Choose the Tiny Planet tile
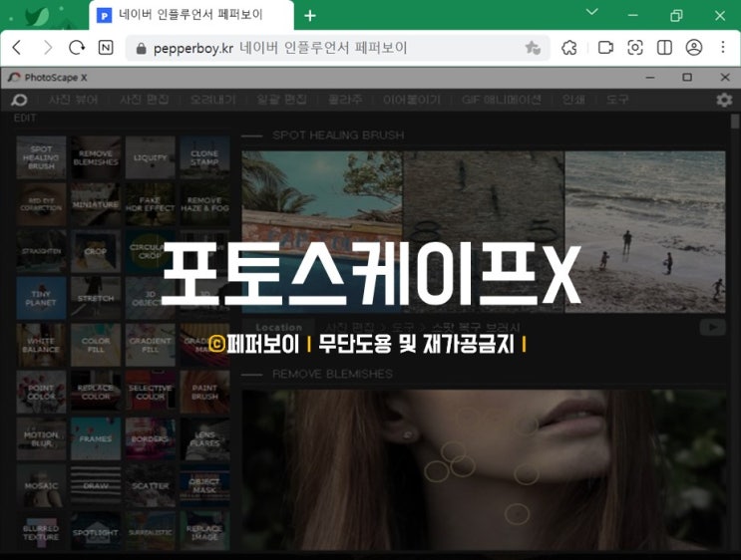Image resolution: width=741 pixels, height=560 pixels. click(x=41, y=298)
